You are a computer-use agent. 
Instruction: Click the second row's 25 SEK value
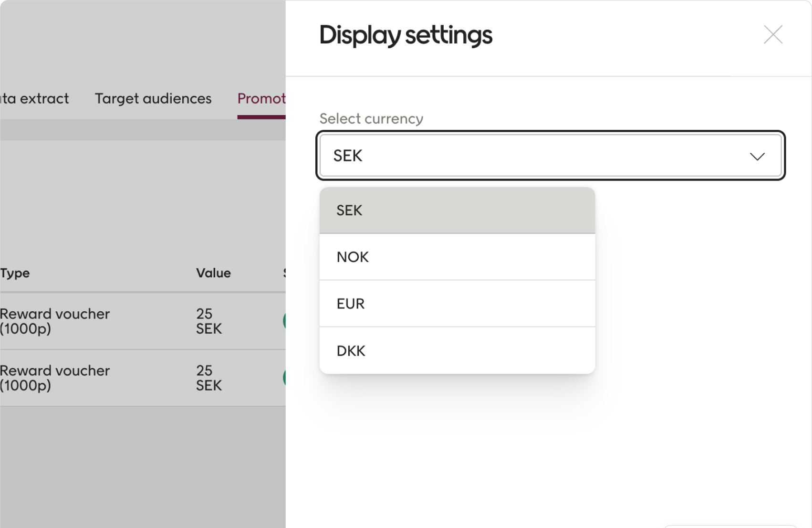tap(209, 378)
